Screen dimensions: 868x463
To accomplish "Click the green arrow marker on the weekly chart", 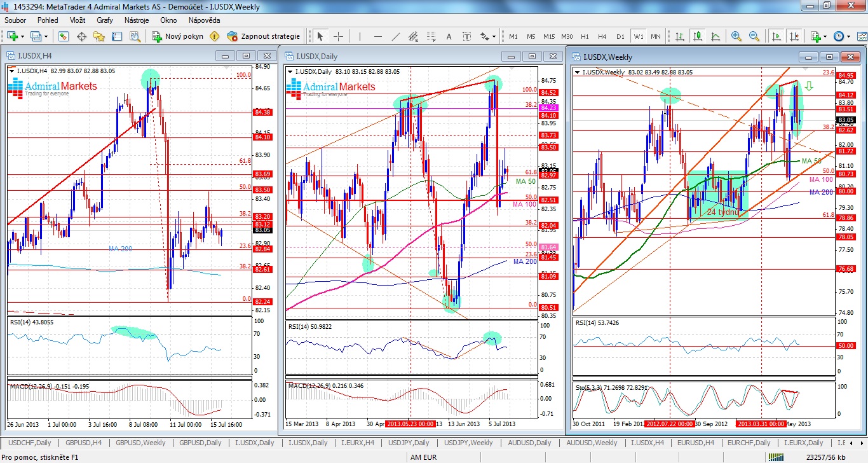I will pos(810,86).
